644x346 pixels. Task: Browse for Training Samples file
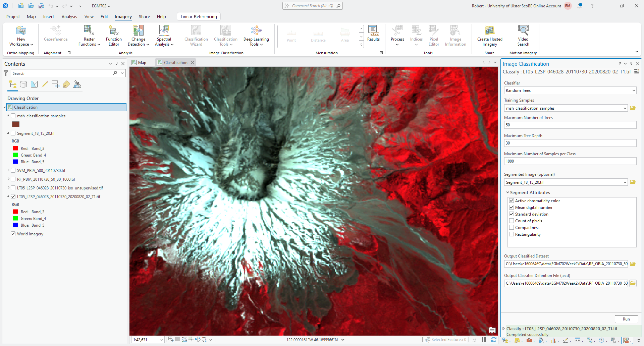(633, 108)
